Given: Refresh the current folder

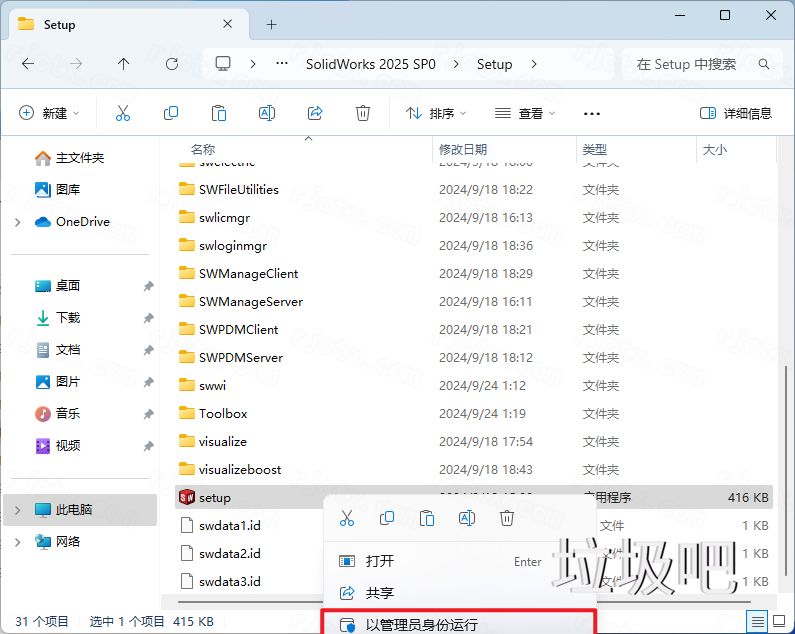Looking at the screenshot, I should tap(172, 64).
